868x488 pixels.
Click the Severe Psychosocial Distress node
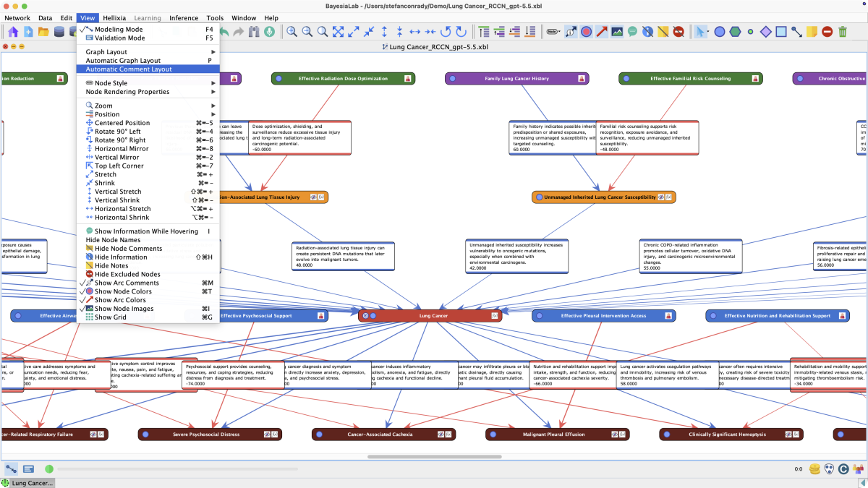pyautogui.click(x=210, y=435)
